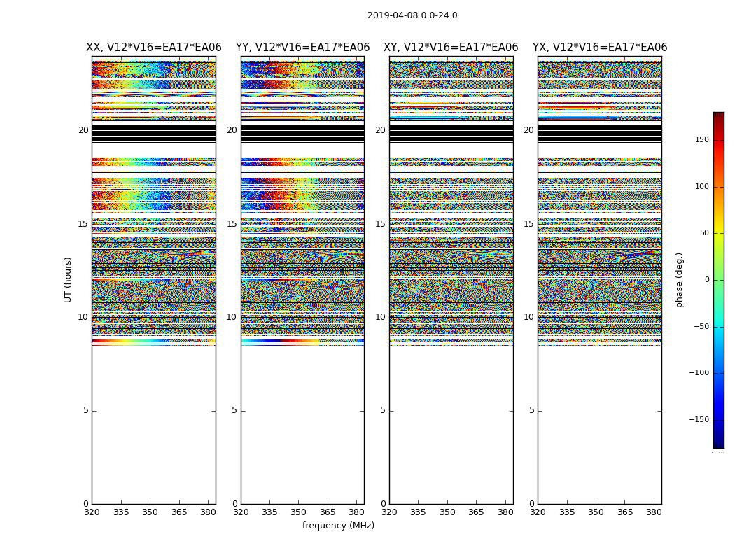Click the colorbar tick label 100
Screen dimensions: 735x560
coord(702,186)
